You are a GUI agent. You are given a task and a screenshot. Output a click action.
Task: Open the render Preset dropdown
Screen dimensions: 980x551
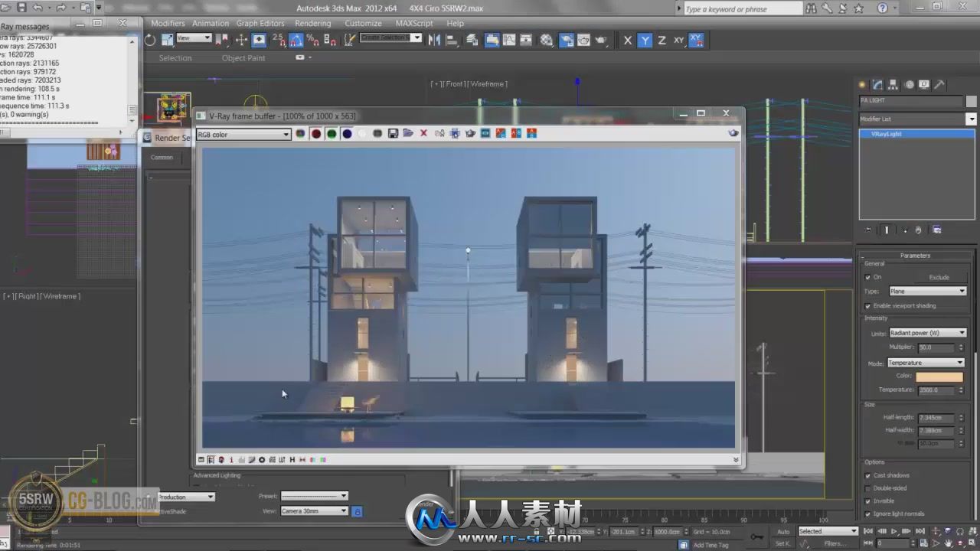point(314,496)
